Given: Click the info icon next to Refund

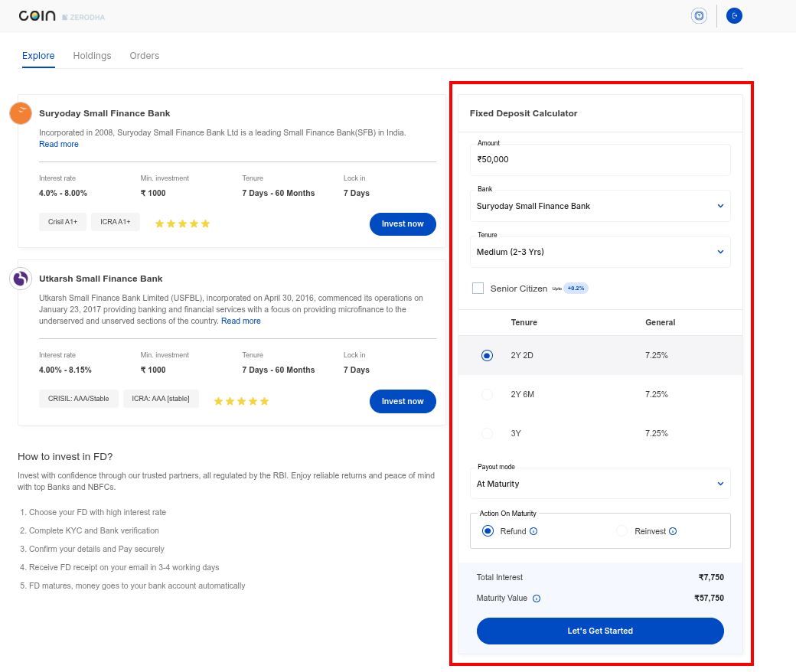Looking at the screenshot, I should (x=533, y=531).
